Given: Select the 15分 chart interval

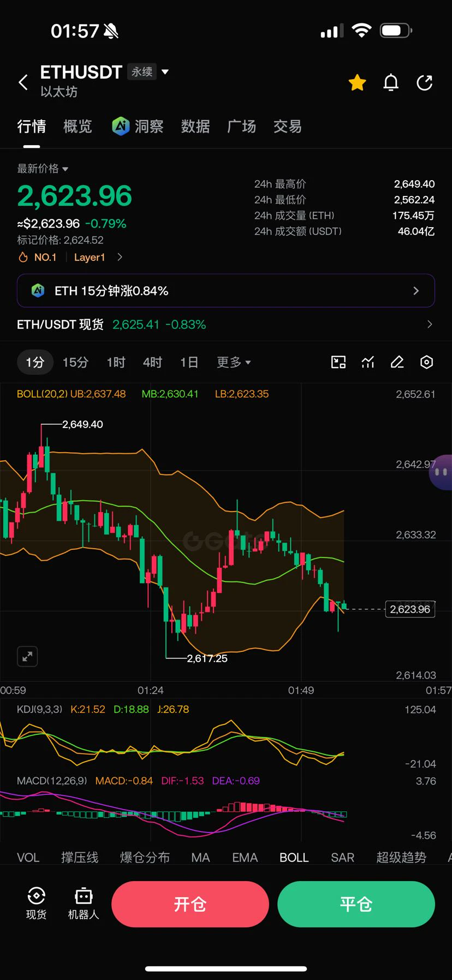Looking at the screenshot, I should pyautogui.click(x=75, y=362).
